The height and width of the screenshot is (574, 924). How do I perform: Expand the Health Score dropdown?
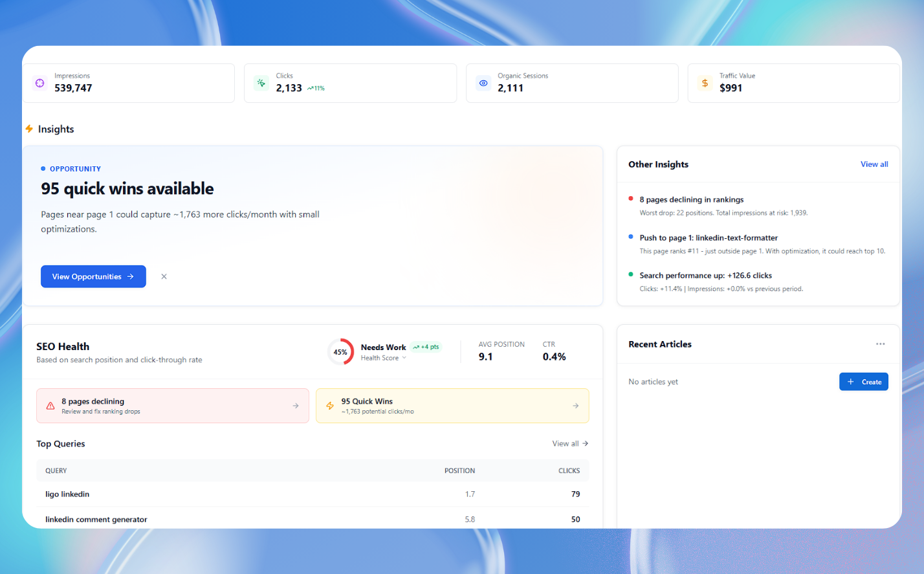[x=384, y=358]
